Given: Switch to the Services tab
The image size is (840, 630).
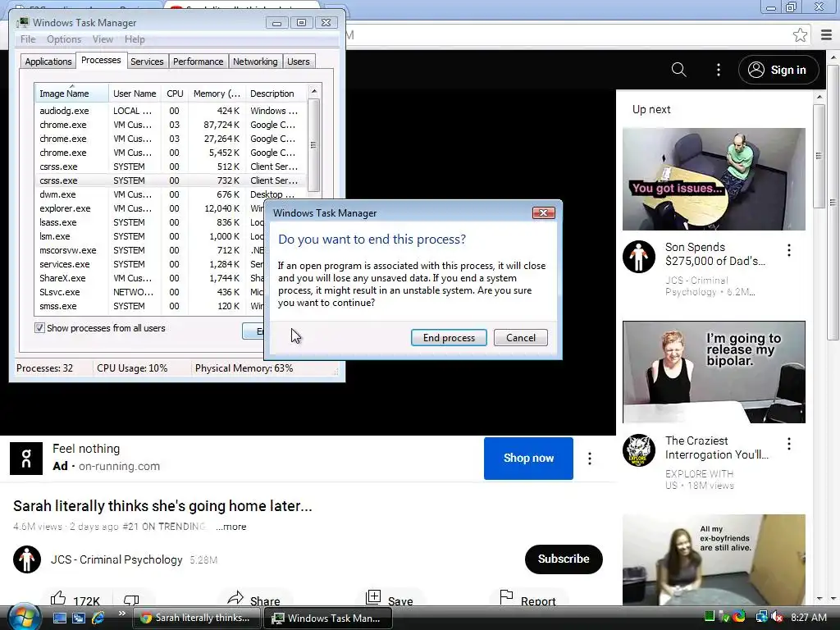Looking at the screenshot, I should 147,62.
